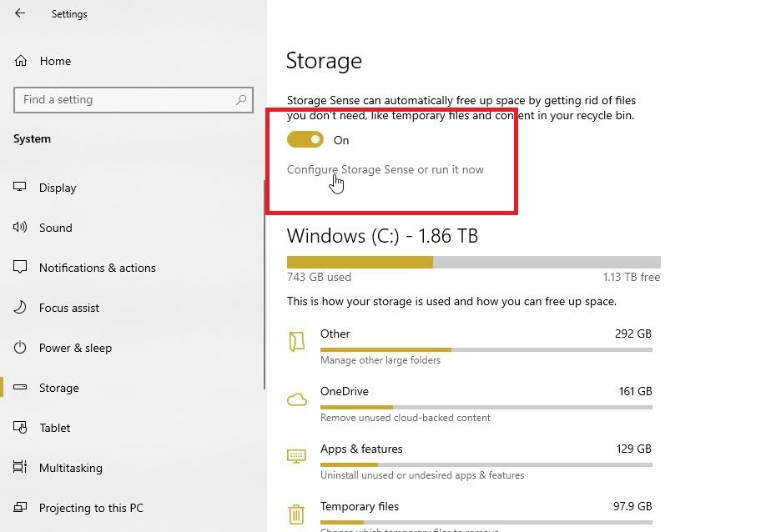Click the Home house icon
The image size is (776, 532).
(21, 61)
